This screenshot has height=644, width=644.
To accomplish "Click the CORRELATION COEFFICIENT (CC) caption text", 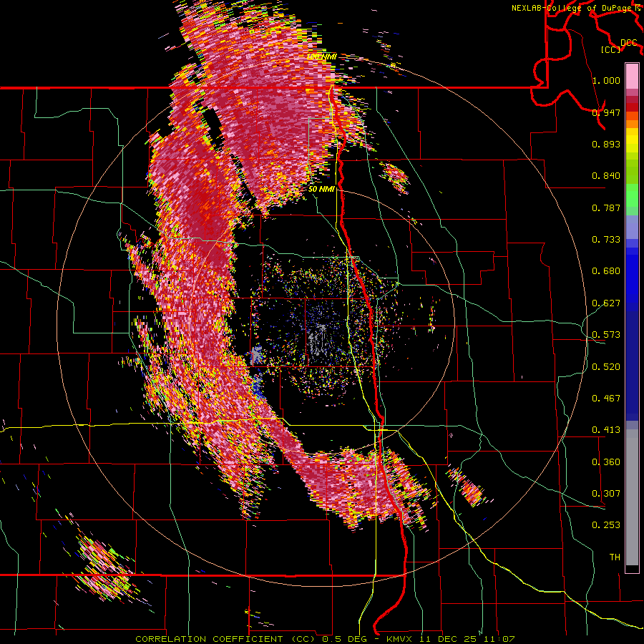I will pyautogui.click(x=225, y=639).
